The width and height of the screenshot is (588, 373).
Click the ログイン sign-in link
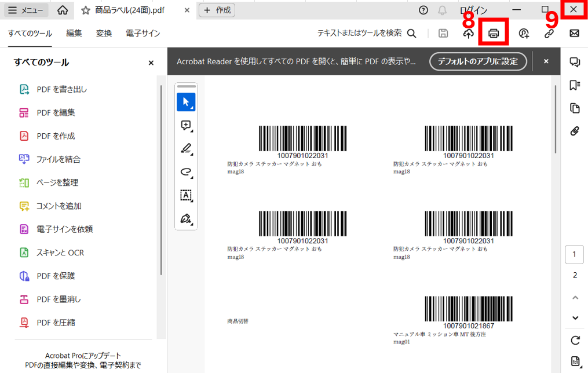[474, 10]
